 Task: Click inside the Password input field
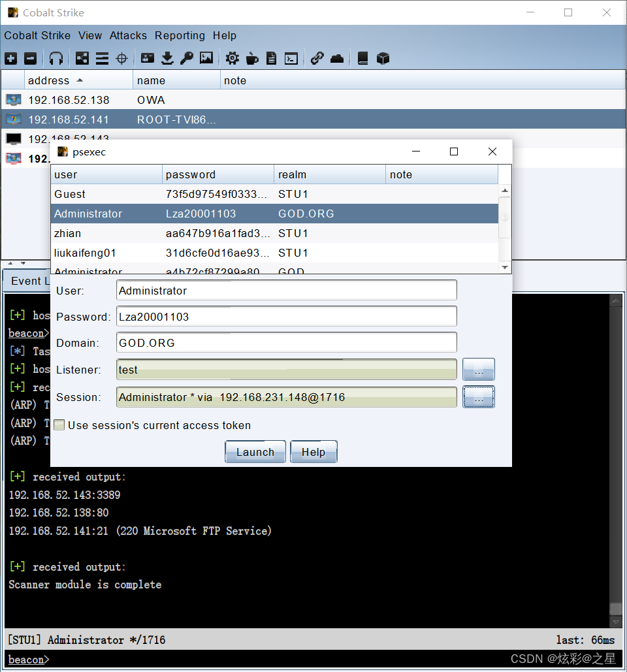(x=286, y=317)
